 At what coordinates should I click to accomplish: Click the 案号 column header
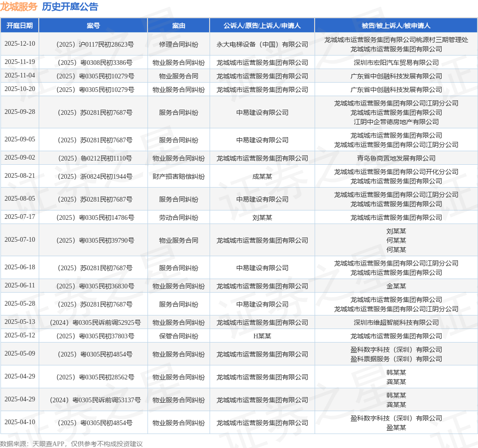(x=93, y=26)
